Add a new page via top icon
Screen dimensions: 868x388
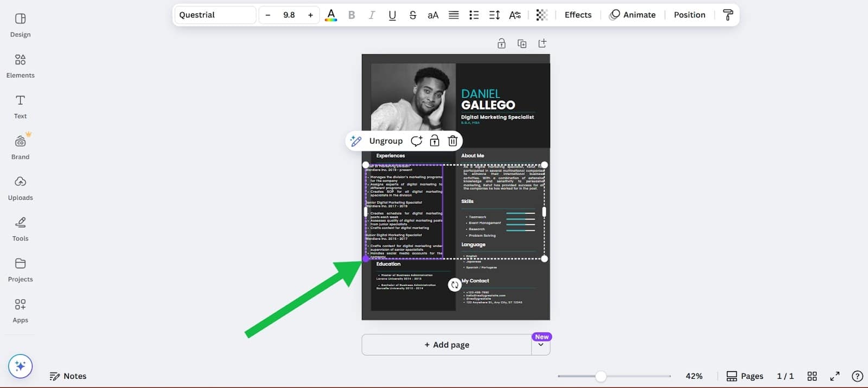point(542,43)
